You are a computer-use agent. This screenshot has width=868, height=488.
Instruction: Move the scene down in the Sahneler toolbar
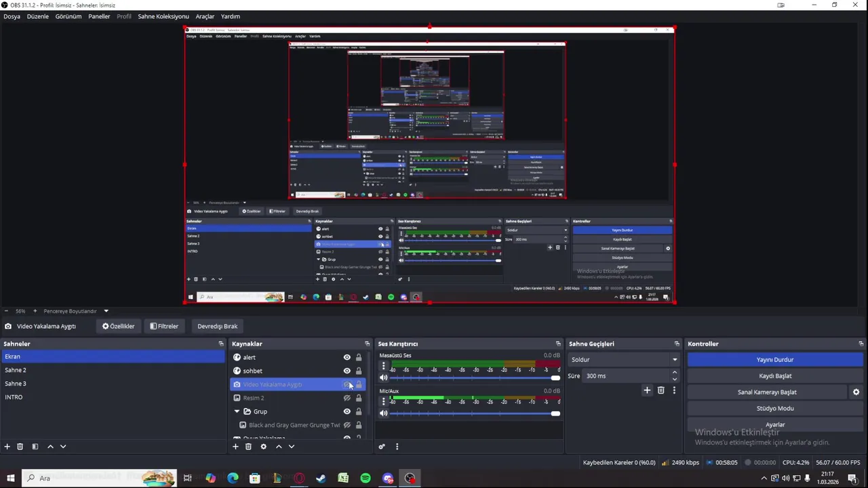click(63, 447)
